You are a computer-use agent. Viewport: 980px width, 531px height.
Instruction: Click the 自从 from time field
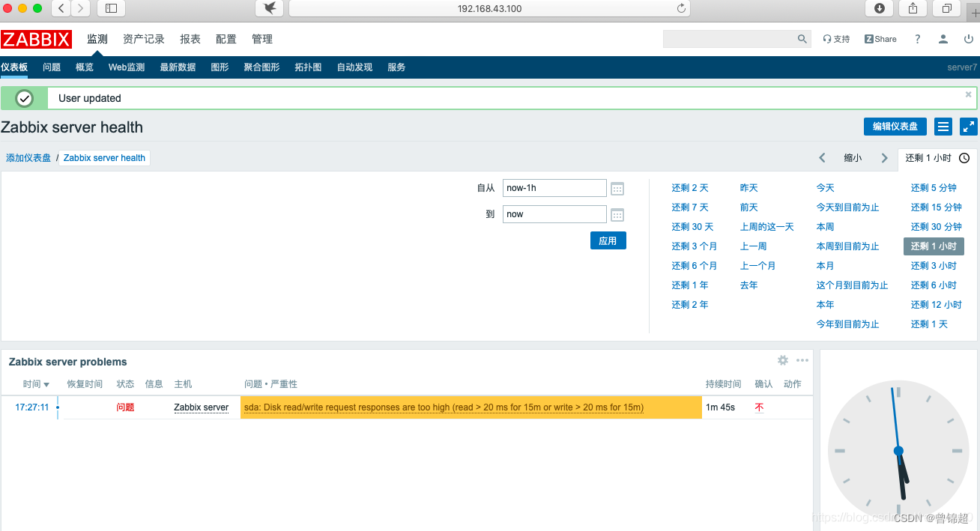(554, 188)
